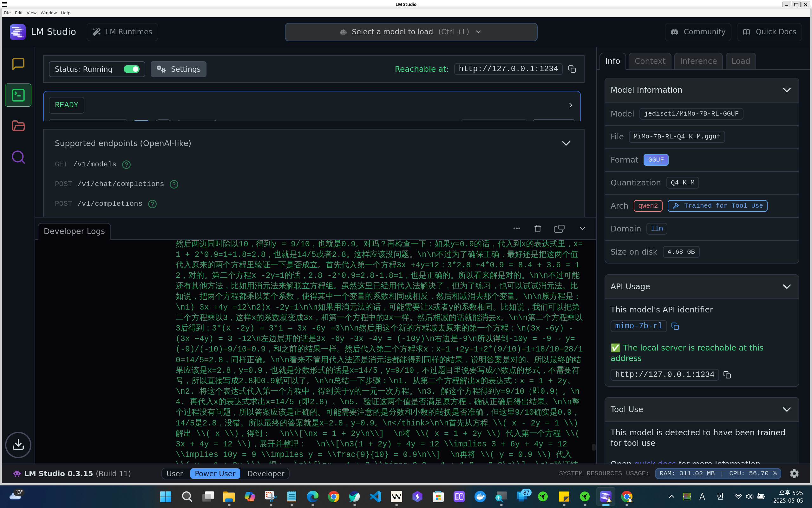Select Power User mode
The image size is (812, 508).
coord(215,473)
